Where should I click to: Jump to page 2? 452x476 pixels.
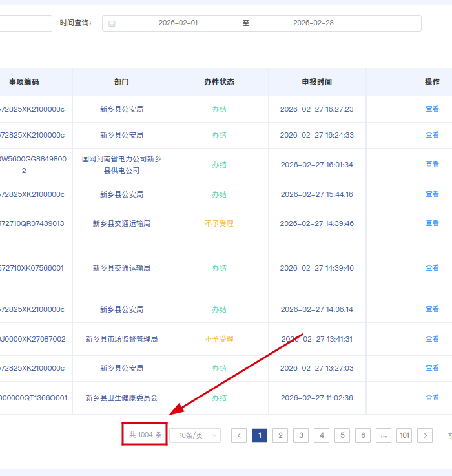280,435
